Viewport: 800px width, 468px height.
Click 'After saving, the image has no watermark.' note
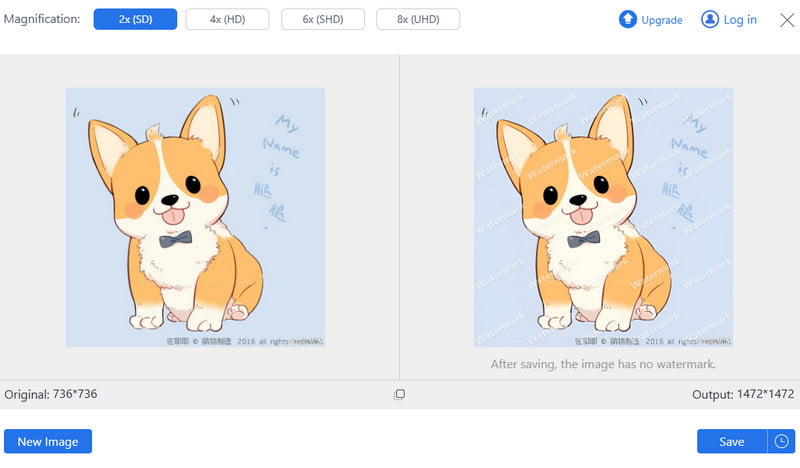[603, 364]
